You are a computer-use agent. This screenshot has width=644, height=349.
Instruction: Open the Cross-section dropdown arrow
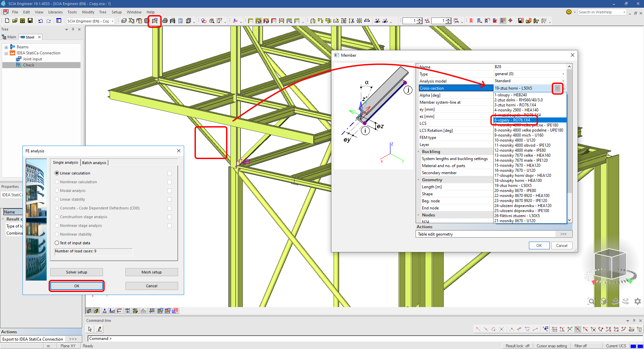tap(557, 88)
